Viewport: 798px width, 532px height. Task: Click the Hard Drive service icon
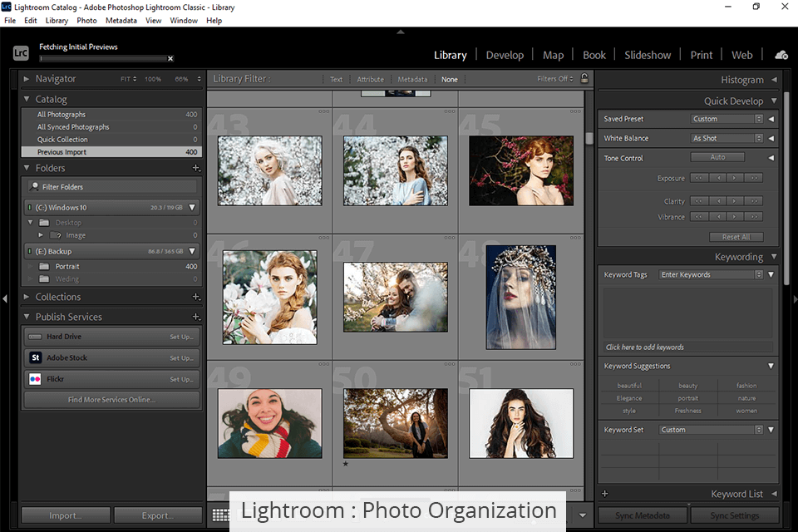(x=35, y=337)
